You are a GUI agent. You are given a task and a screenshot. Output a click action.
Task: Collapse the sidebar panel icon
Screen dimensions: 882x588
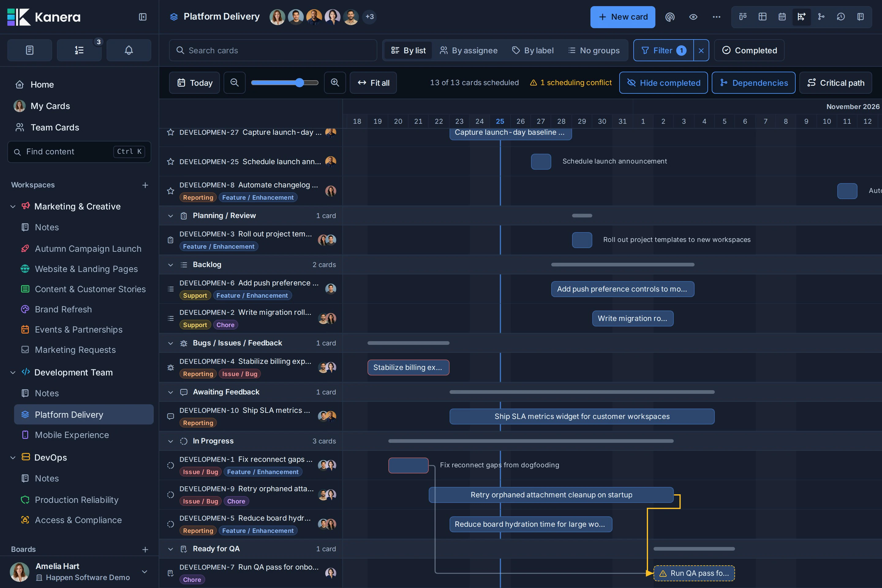coord(142,17)
